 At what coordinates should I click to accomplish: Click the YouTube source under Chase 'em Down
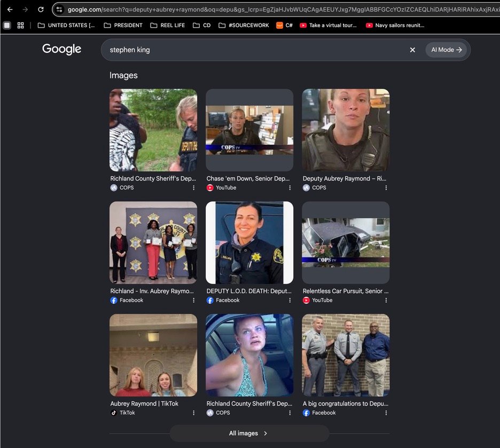pos(226,187)
